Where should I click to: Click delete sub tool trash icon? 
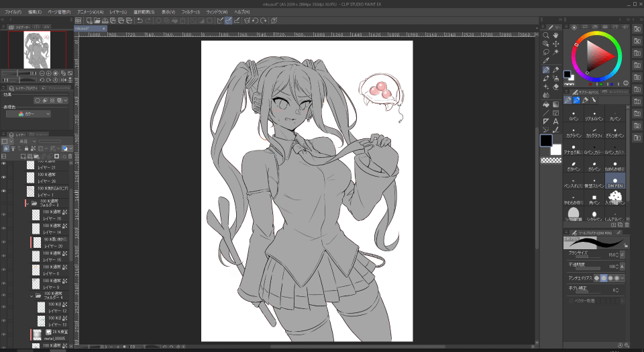click(x=627, y=225)
